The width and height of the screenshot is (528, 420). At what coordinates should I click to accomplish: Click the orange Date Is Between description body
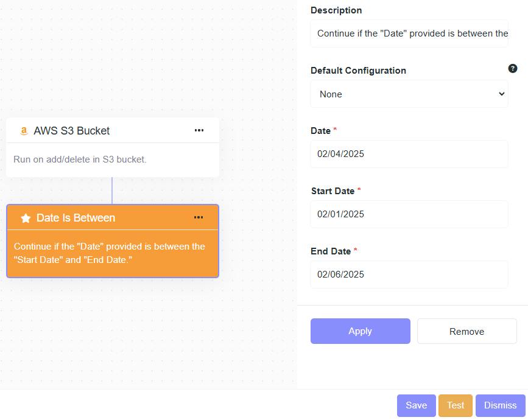[110, 253]
